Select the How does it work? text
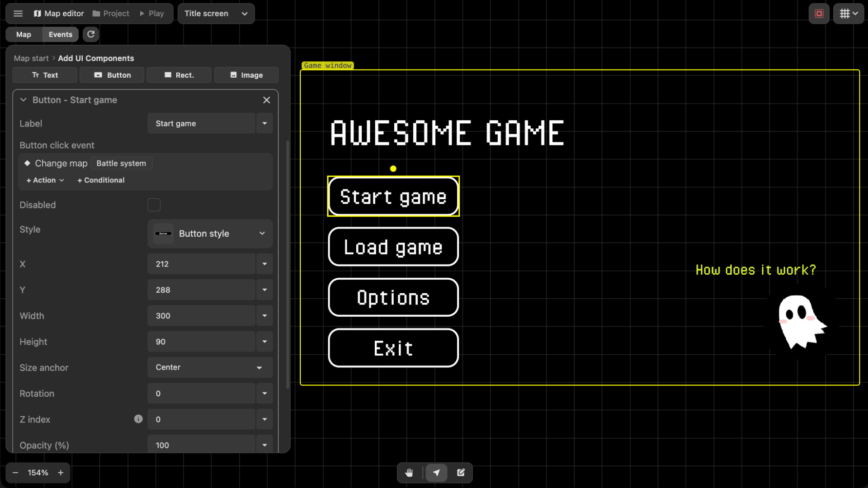Image resolution: width=868 pixels, height=488 pixels. (x=756, y=270)
